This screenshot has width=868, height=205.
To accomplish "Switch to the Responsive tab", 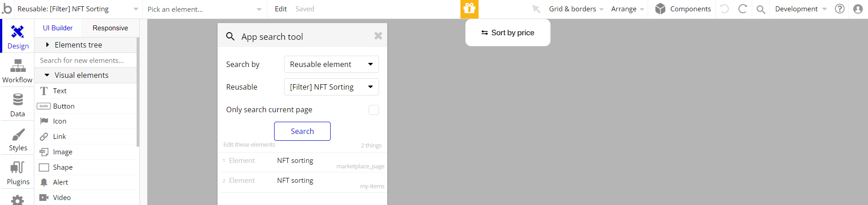I will pos(110,28).
